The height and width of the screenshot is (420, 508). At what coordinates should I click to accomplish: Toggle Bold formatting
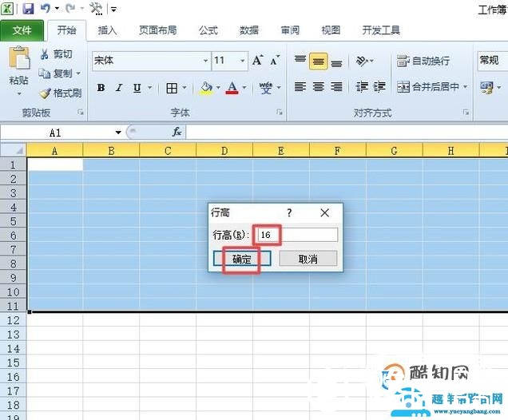[x=101, y=87]
